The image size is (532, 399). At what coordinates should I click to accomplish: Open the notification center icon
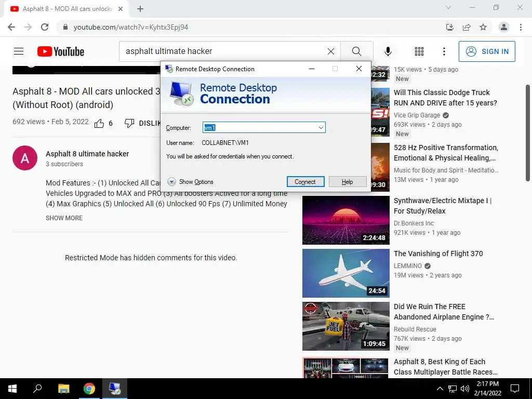point(515,389)
